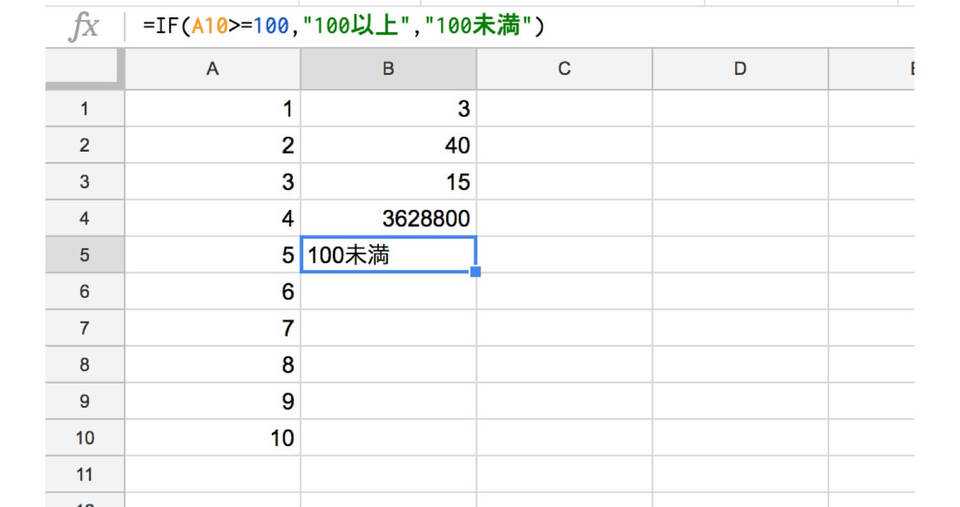960x507 pixels.
Task: Select row 11 header
Action: click(84, 475)
